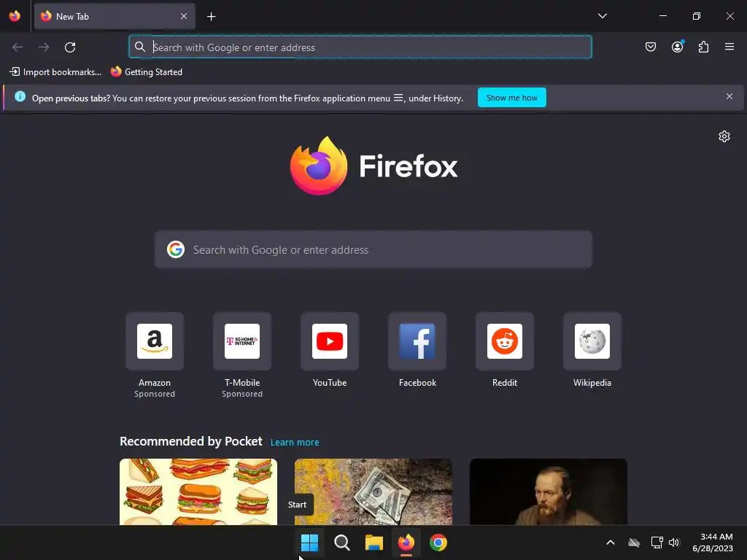Open clock and date 3:44 AM

point(713,542)
